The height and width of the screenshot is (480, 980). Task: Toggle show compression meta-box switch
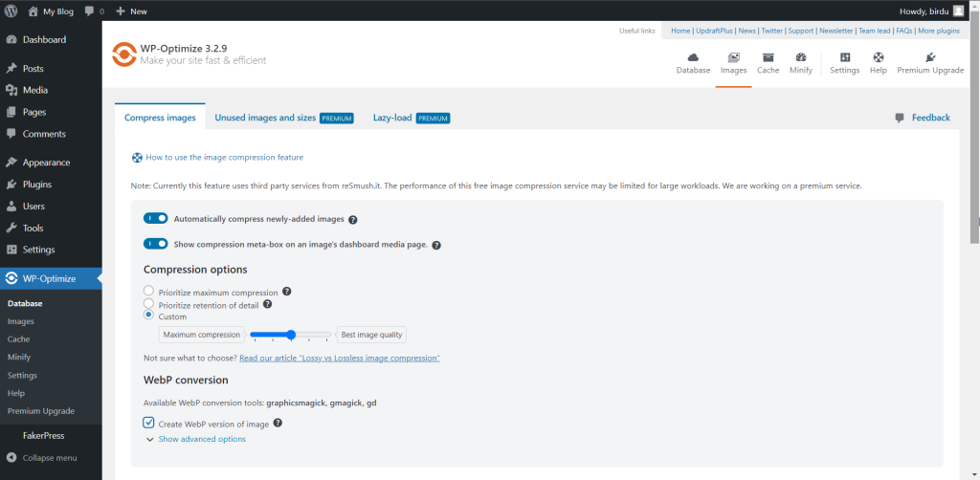[156, 244]
